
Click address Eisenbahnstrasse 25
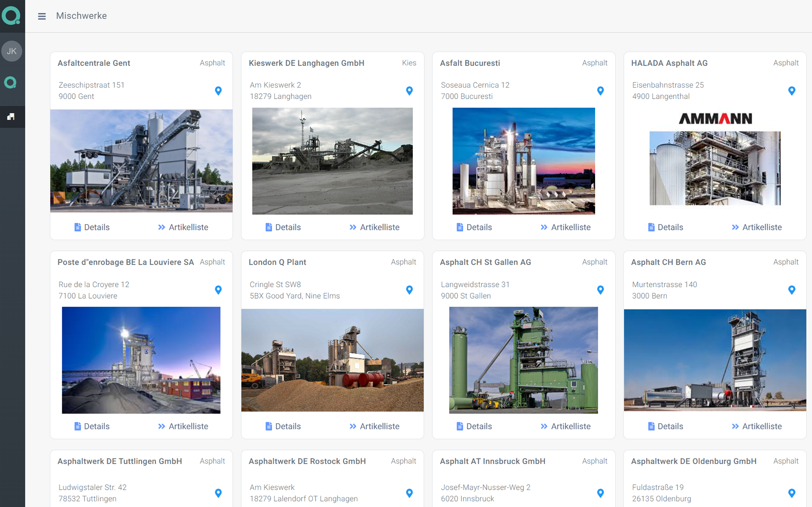point(668,85)
